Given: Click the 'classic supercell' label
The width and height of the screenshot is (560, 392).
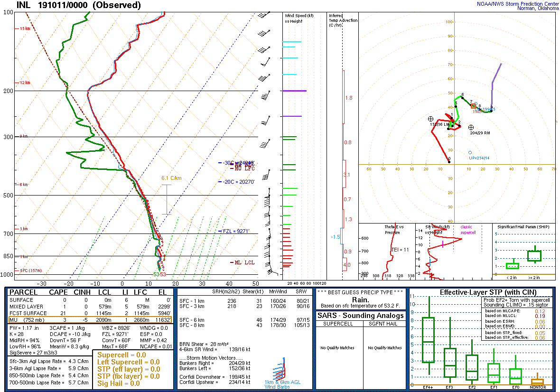Looking at the screenshot, I should [x=467, y=230].
